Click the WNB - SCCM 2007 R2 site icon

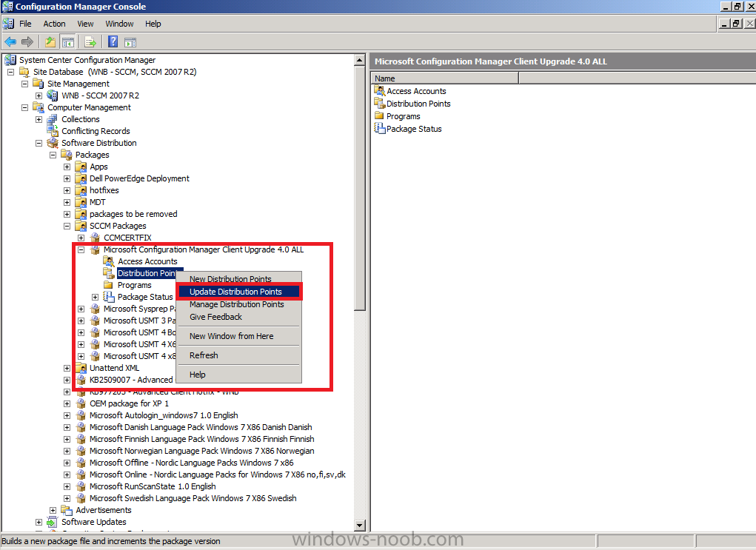(53, 95)
